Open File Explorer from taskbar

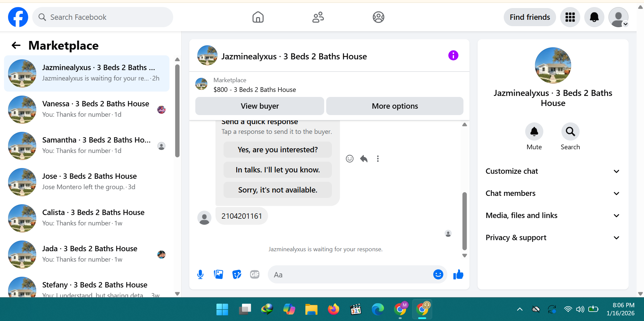pos(311,309)
